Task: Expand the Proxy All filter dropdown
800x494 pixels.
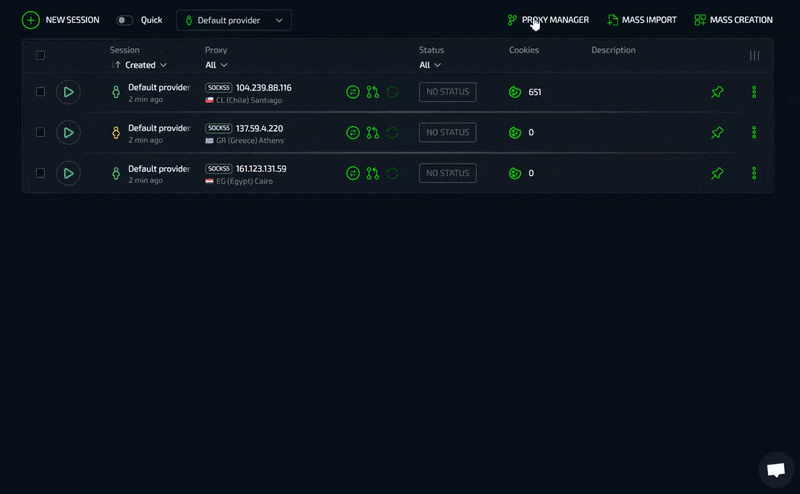Action: coord(216,65)
